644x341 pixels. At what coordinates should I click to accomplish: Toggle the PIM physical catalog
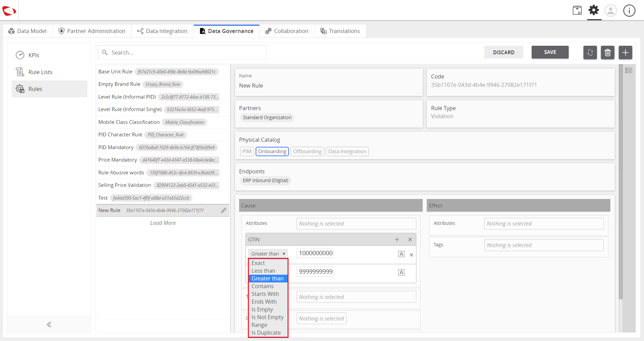[x=247, y=151]
